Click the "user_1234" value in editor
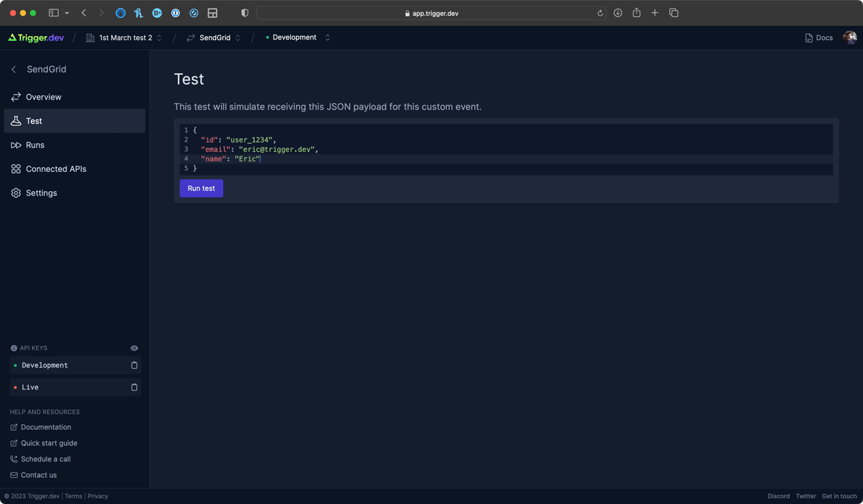This screenshot has width=863, height=504. click(249, 140)
